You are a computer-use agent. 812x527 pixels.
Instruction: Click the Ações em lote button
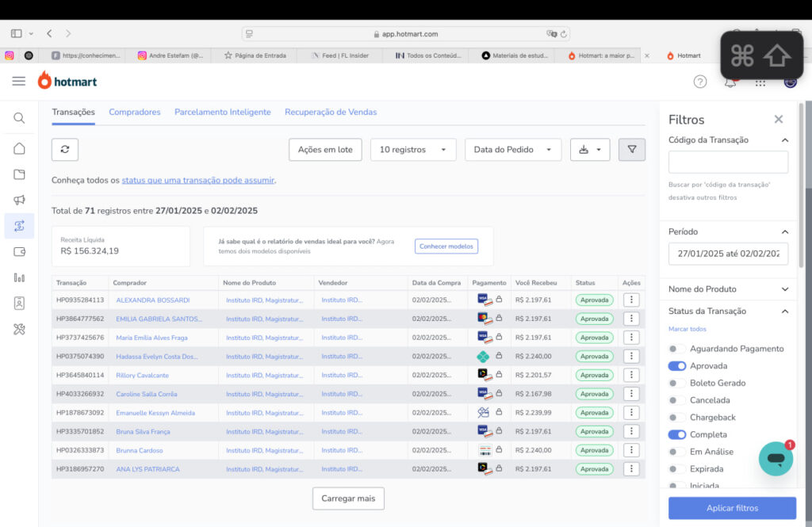point(325,150)
